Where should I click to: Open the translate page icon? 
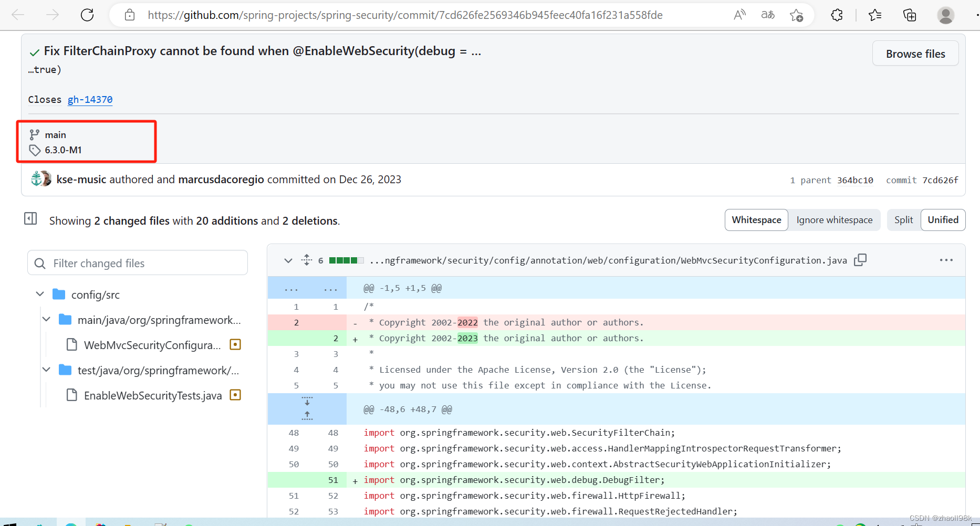click(768, 15)
